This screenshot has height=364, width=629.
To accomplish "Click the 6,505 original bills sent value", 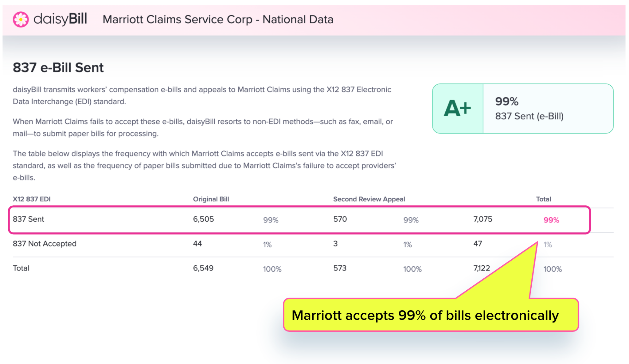I will (203, 219).
